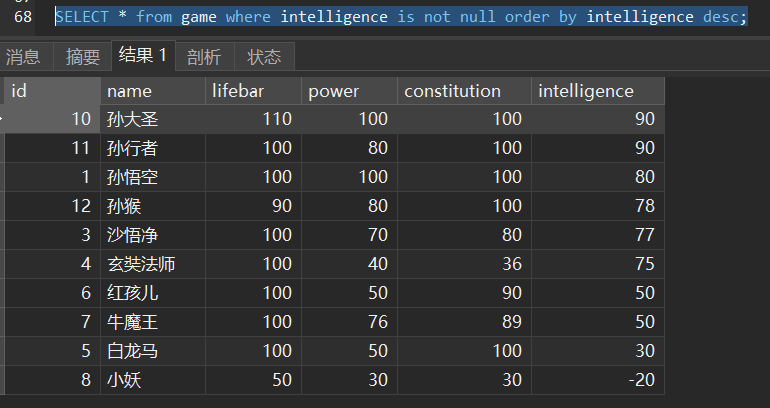Click the id cell with value 12
Viewport: 770px width, 408px height.
click(53, 206)
